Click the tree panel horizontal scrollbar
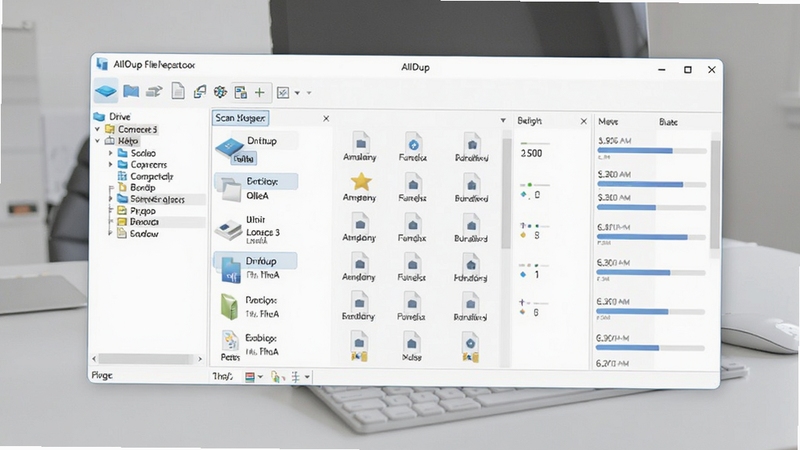Screen dimensions: 800x450 pos(144,359)
